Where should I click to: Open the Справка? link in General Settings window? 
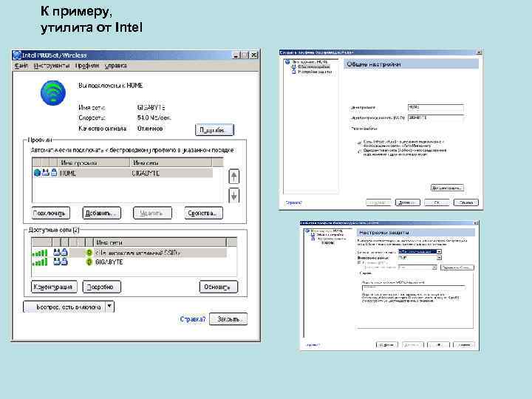pyautogui.click(x=293, y=202)
